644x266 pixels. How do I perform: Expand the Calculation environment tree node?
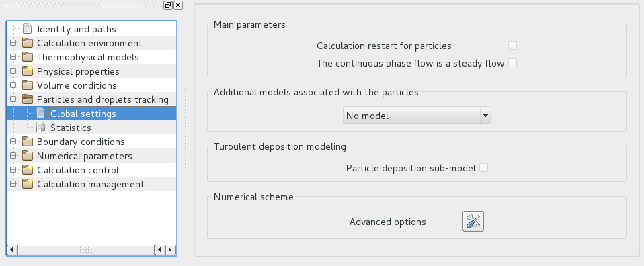[13, 43]
